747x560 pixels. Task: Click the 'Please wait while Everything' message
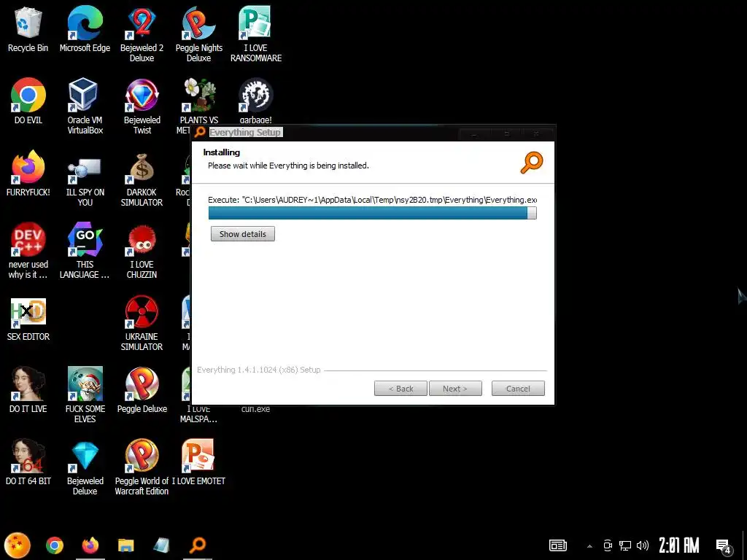pyautogui.click(x=288, y=166)
